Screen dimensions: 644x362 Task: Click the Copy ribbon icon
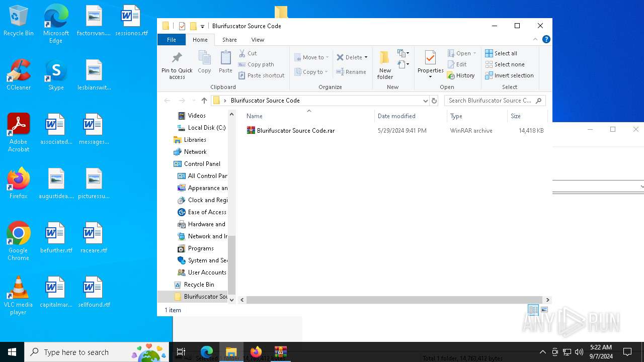click(204, 62)
